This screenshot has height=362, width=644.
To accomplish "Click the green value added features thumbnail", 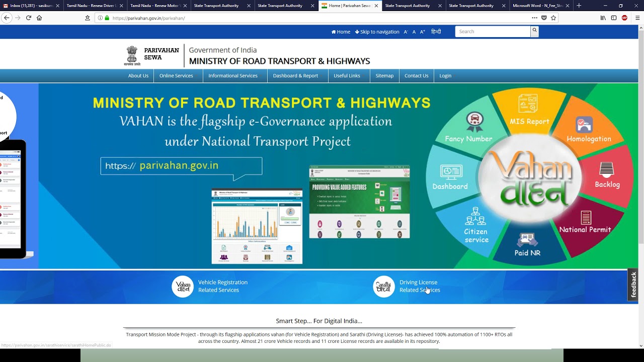I will tap(359, 202).
